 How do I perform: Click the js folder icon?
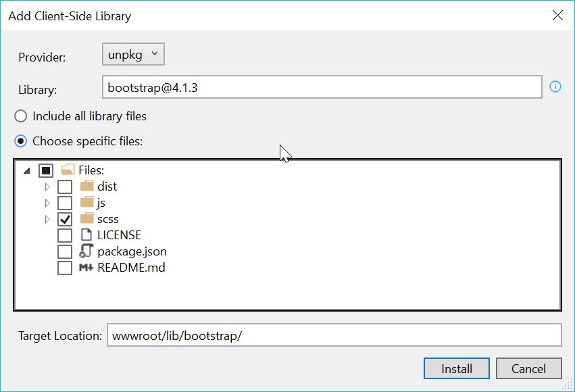click(x=86, y=202)
